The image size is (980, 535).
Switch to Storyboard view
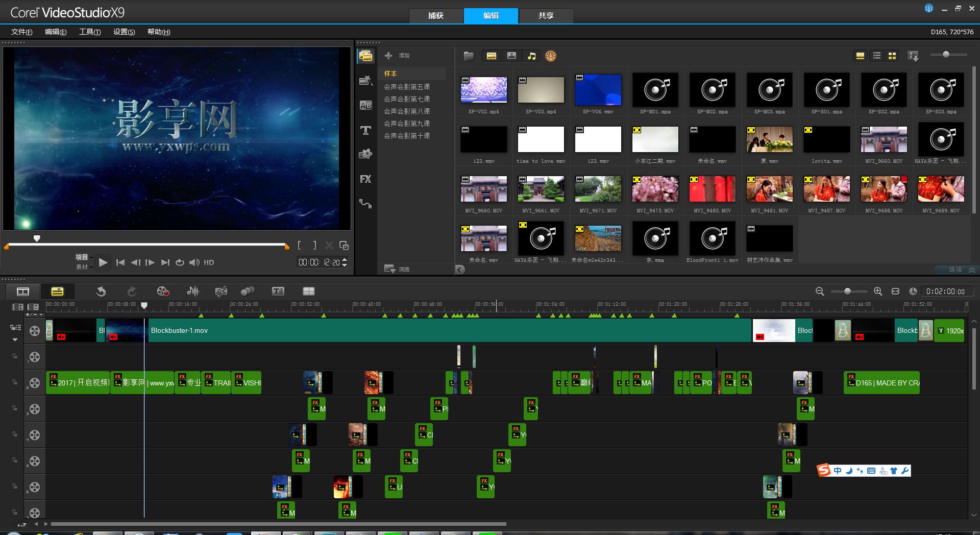click(23, 291)
